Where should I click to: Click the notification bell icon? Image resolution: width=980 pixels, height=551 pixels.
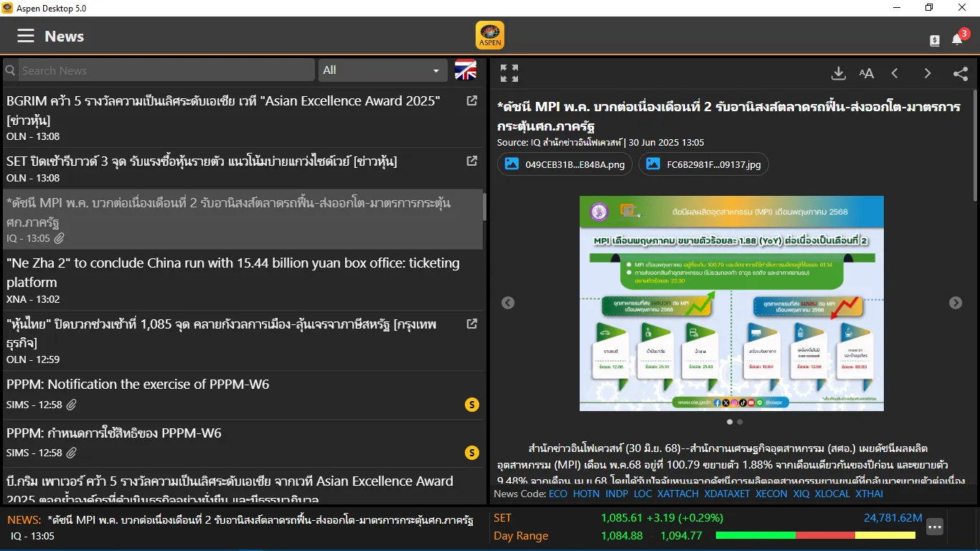(x=957, y=39)
